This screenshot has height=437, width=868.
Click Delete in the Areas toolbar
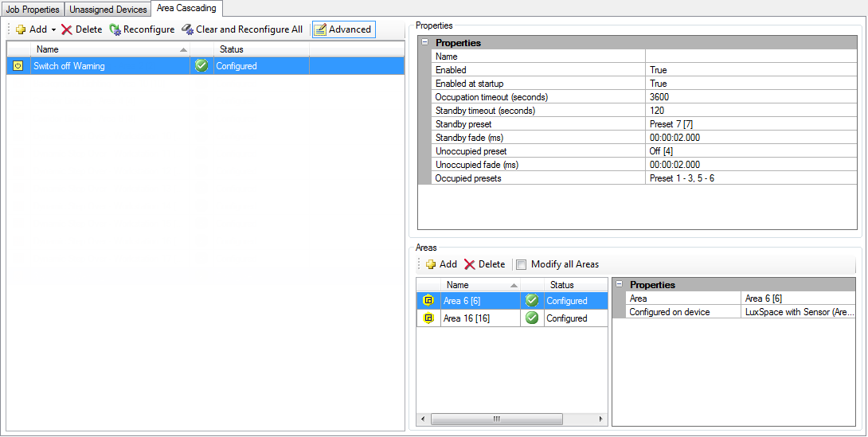484,264
